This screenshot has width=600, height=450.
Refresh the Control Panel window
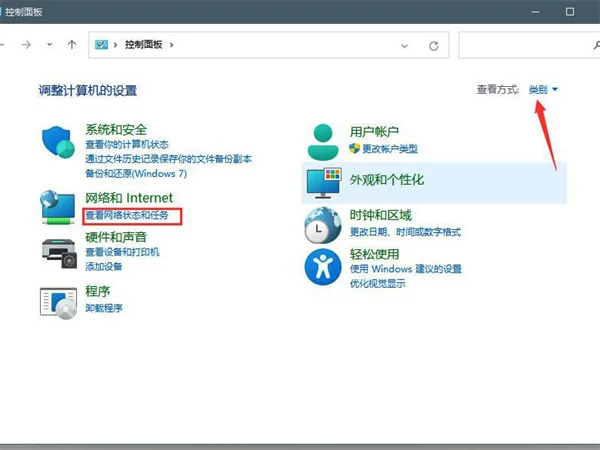(433, 45)
